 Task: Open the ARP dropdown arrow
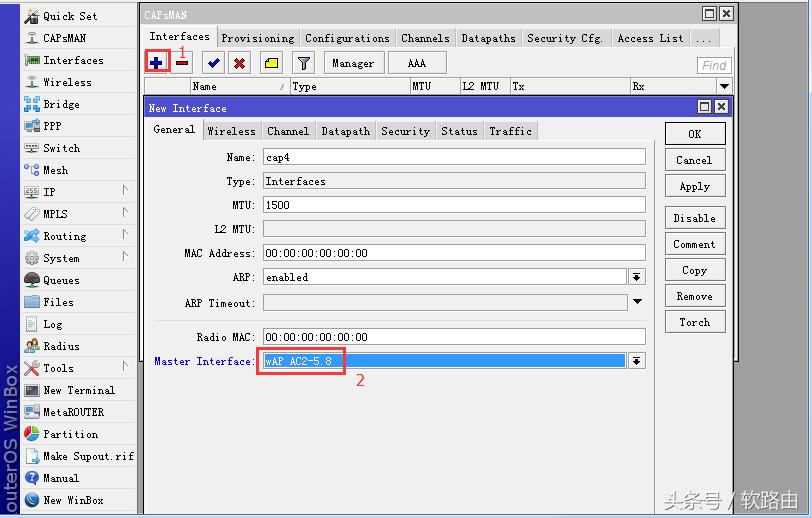tap(637, 277)
